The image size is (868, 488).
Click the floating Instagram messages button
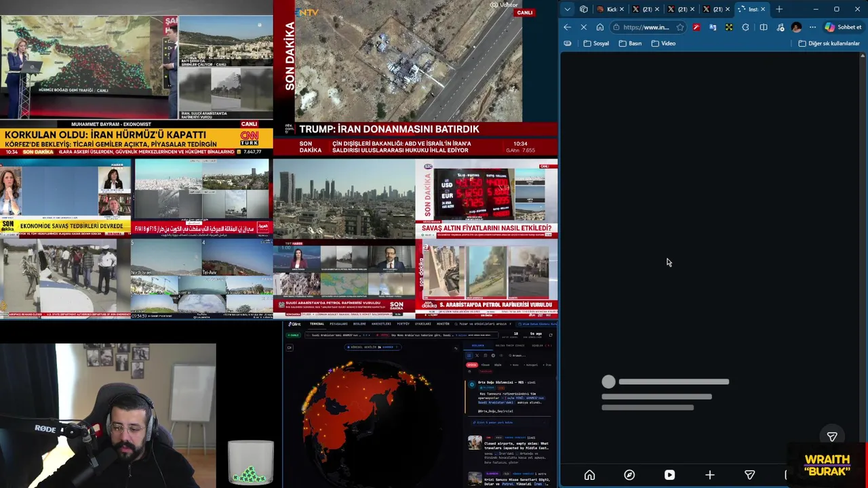[832, 436]
